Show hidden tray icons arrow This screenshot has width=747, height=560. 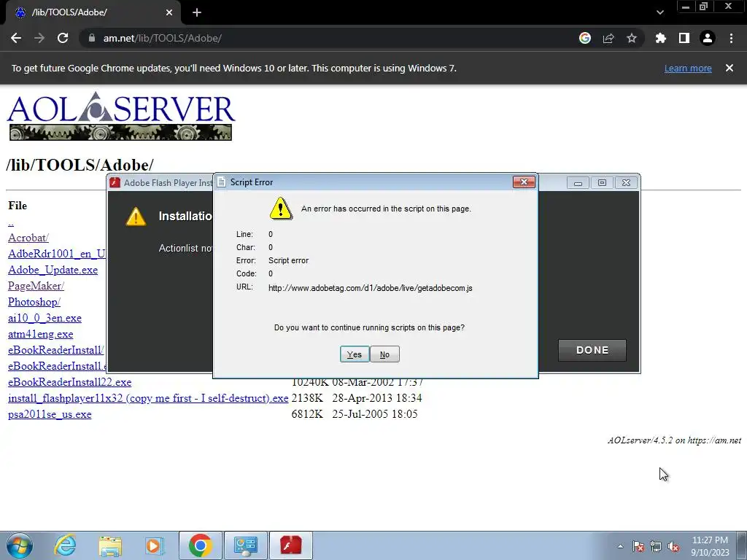coord(620,546)
